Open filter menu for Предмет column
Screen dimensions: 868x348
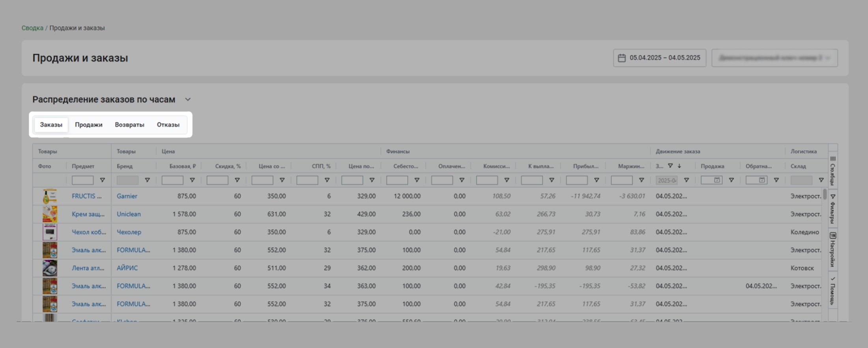(x=102, y=180)
